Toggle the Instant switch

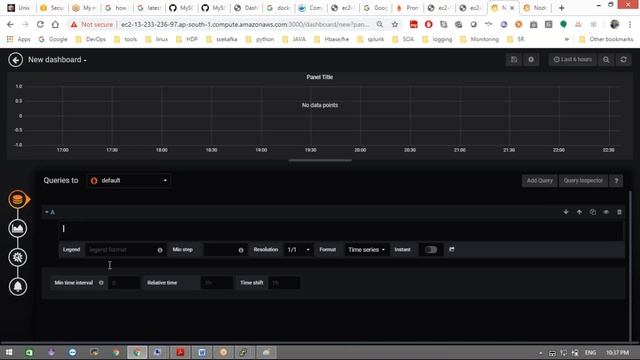[x=431, y=250]
